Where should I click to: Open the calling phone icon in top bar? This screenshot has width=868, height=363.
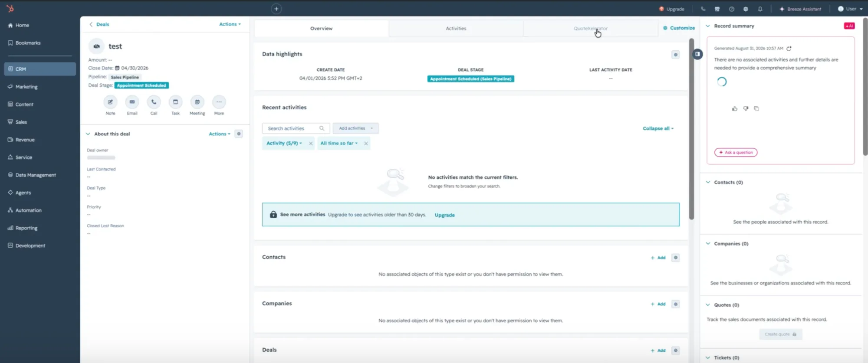(x=703, y=9)
